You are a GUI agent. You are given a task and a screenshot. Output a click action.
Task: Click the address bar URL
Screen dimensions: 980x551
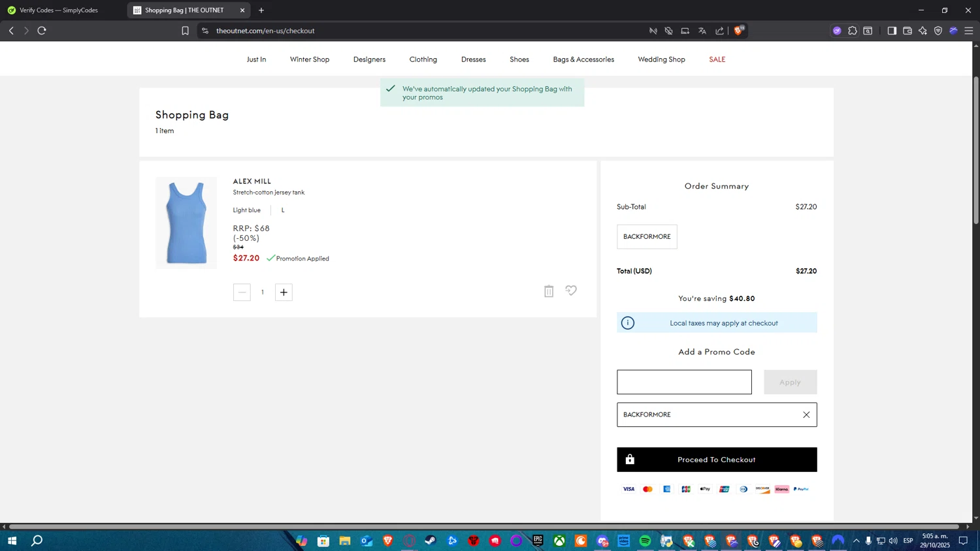[x=265, y=31]
